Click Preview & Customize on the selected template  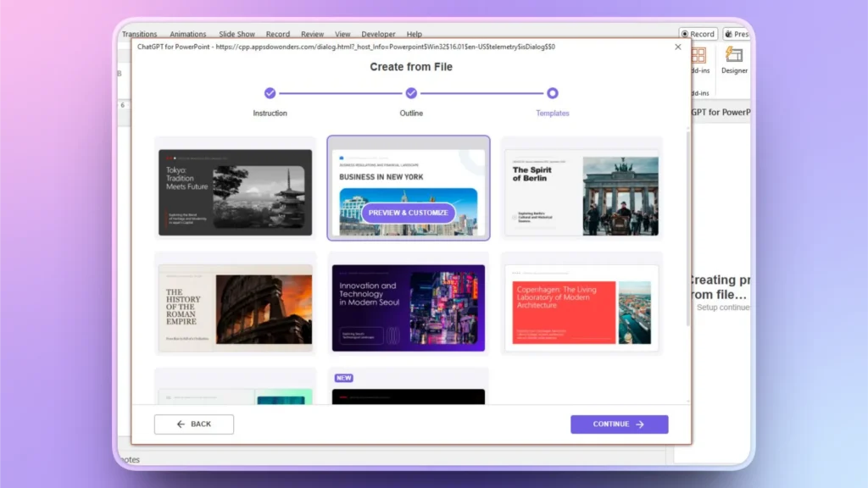(x=408, y=213)
